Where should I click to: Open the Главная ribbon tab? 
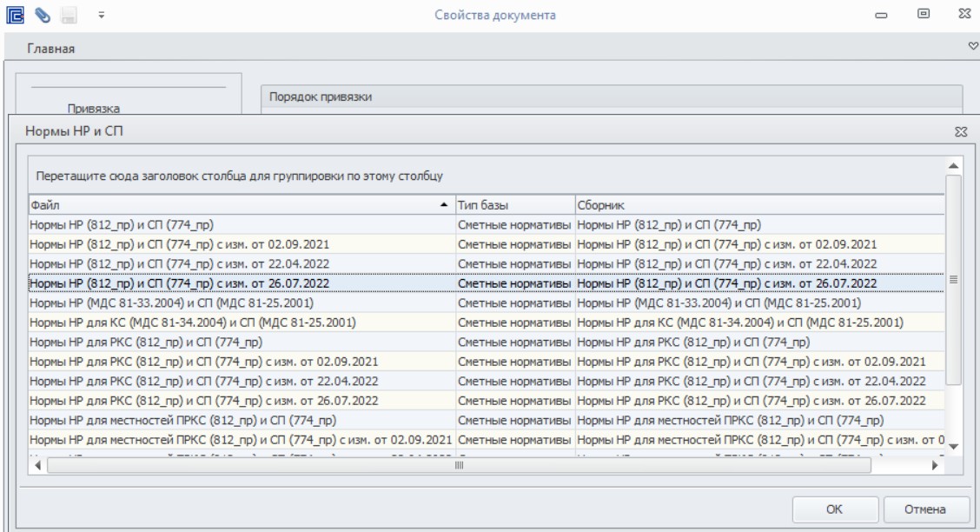[50, 49]
